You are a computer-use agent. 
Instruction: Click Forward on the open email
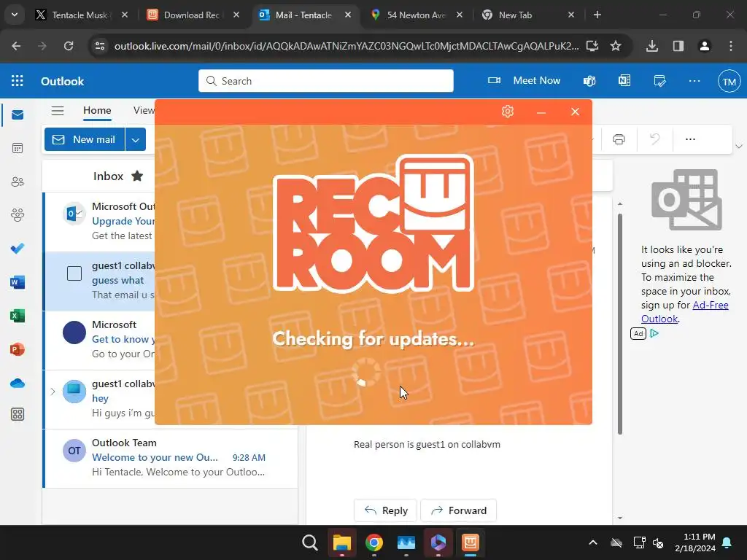pos(458,510)
